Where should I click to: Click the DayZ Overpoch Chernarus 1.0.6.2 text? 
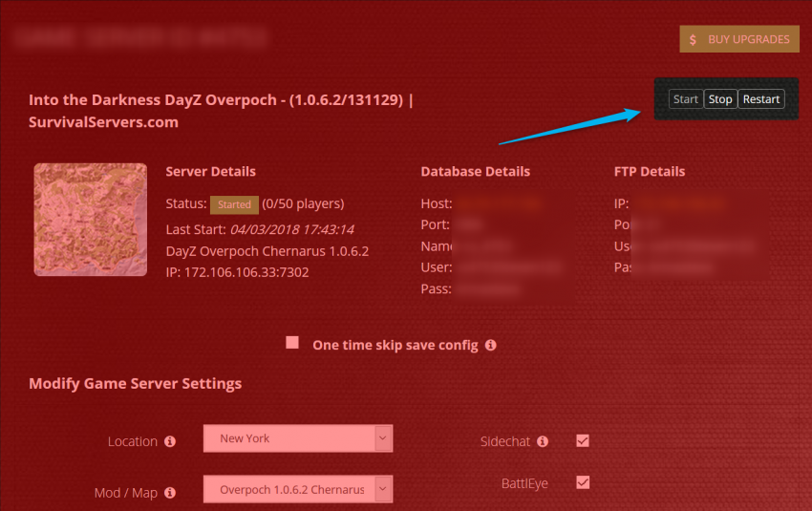click(267, 251)
